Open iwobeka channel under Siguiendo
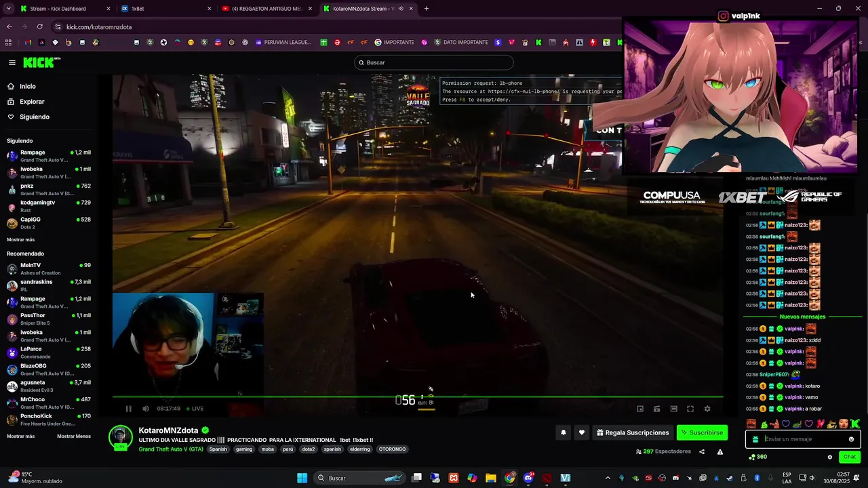The width and height of the screenshot is (868, 488). coord(48,172)
